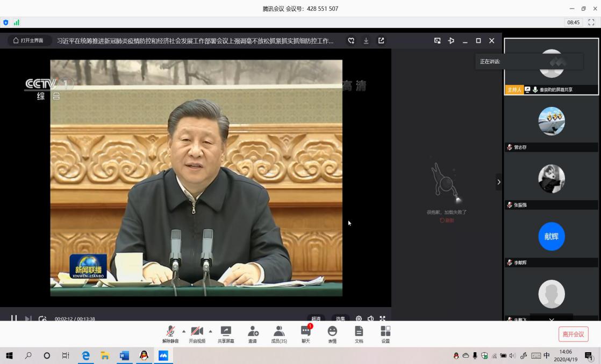Click the 共享屏幕 share screen icon
The image size is (601, 364).
pyautogui.click(x=226, y=333)
